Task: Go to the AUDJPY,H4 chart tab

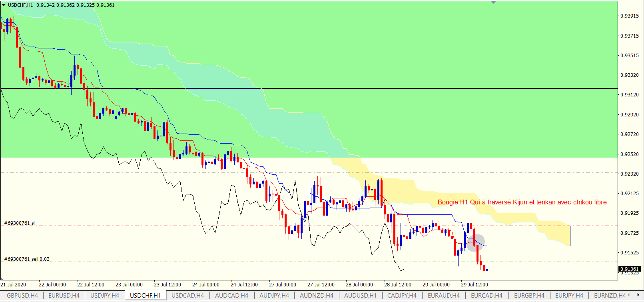Action: [x=274, y=296]
